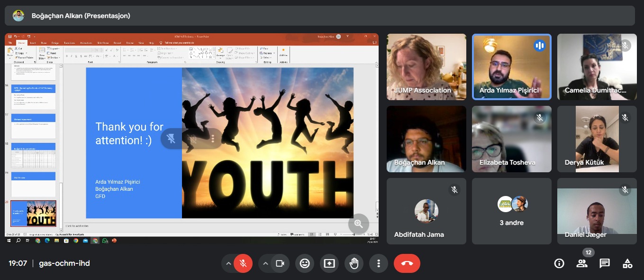Image resolution: width=644 pixels, height=280 pixels.
Task: Leave the call with red hang-up button
Action: pos(407,263)
